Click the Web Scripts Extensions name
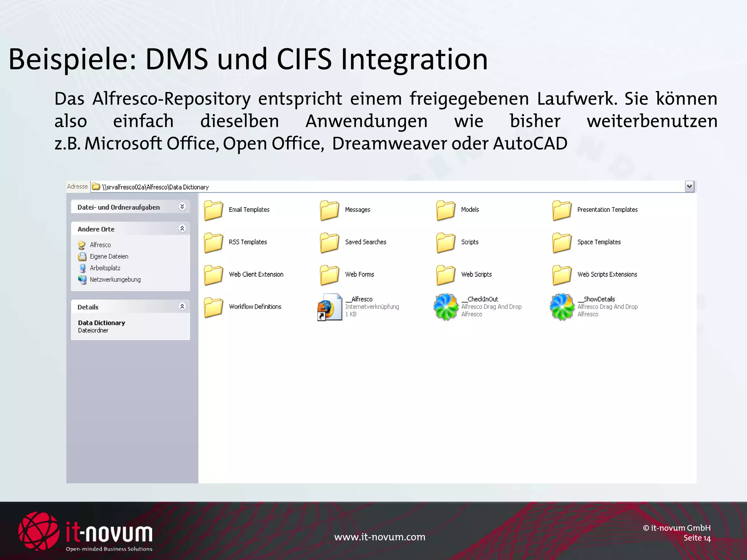Screen dimensions: 747x560 click(607, 275)
